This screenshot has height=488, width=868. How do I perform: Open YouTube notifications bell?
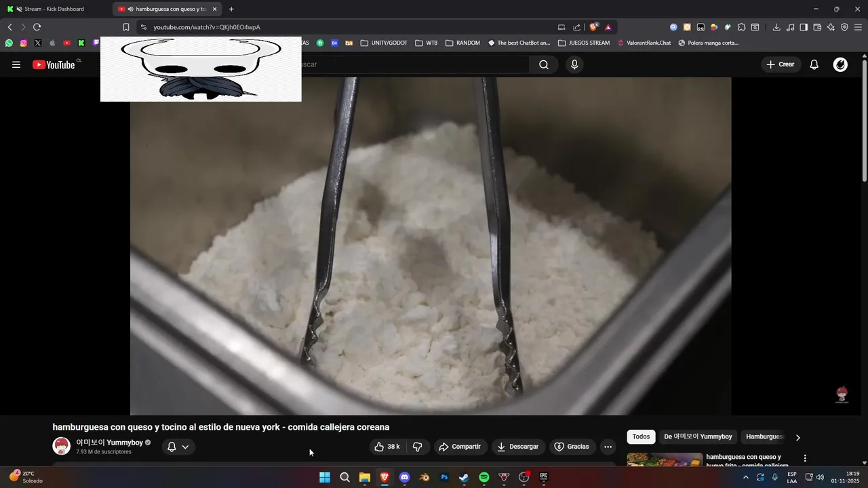(x=814, y=64)
